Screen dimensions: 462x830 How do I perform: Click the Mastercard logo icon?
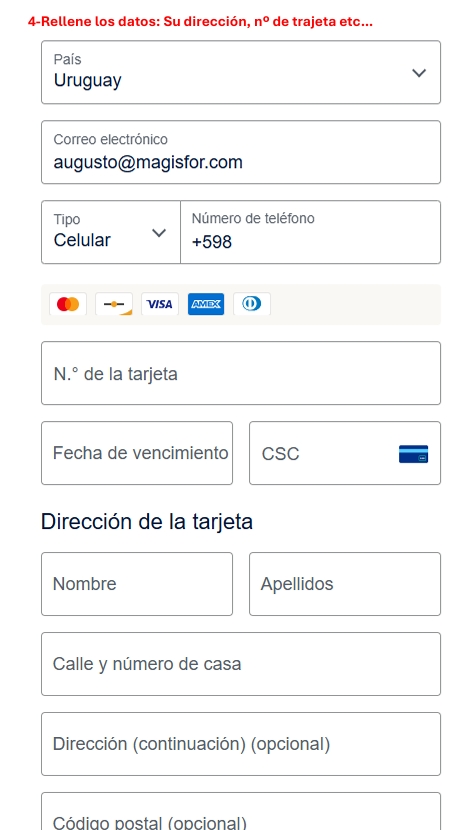pos(68,304)
